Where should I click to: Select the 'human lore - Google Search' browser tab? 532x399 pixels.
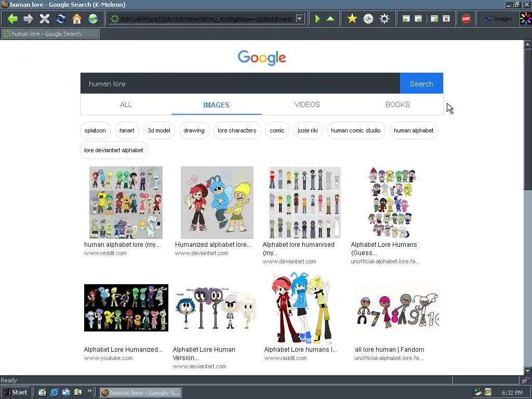point(50,34)
